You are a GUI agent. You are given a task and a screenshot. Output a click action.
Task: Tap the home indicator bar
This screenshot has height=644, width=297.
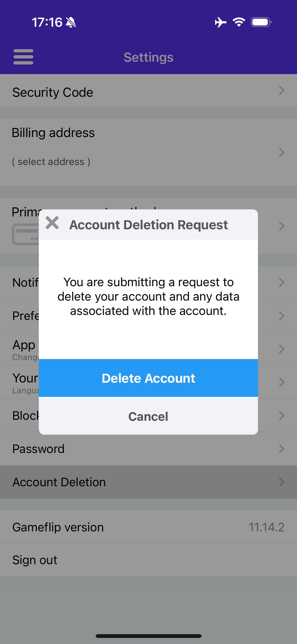point(148,636)
